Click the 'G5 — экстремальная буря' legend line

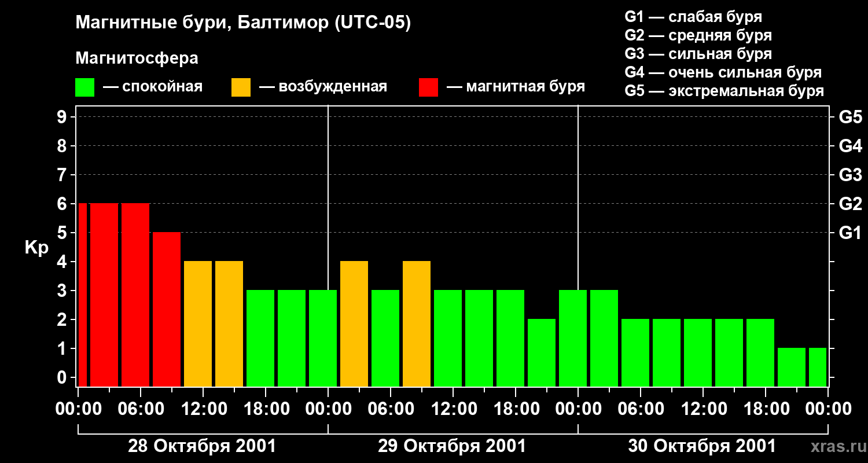point(724,91)
